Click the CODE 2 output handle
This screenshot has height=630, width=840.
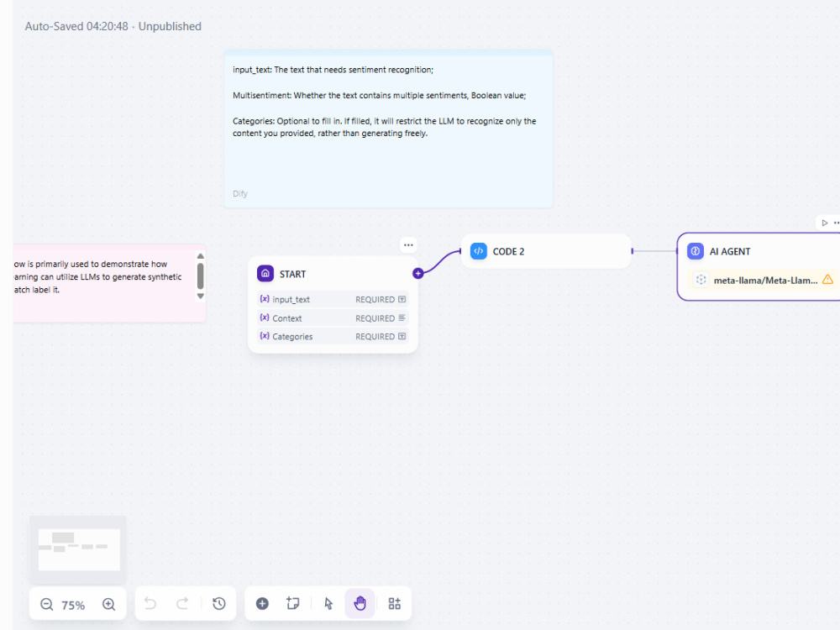(x=633, y=250)
